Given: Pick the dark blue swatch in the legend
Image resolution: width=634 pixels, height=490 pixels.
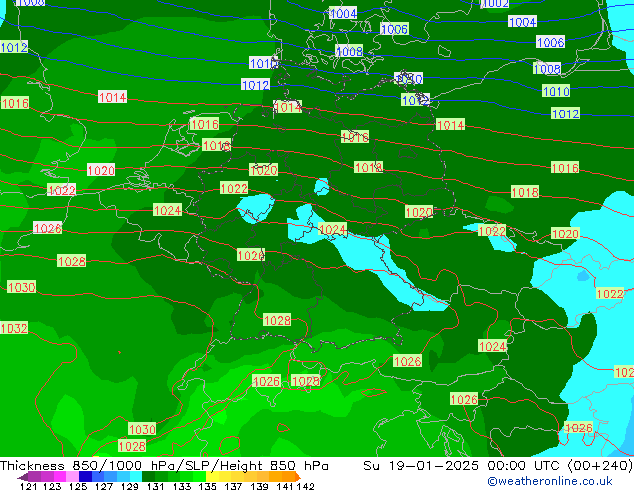Looking at the screenshot, I should [85, 477].
